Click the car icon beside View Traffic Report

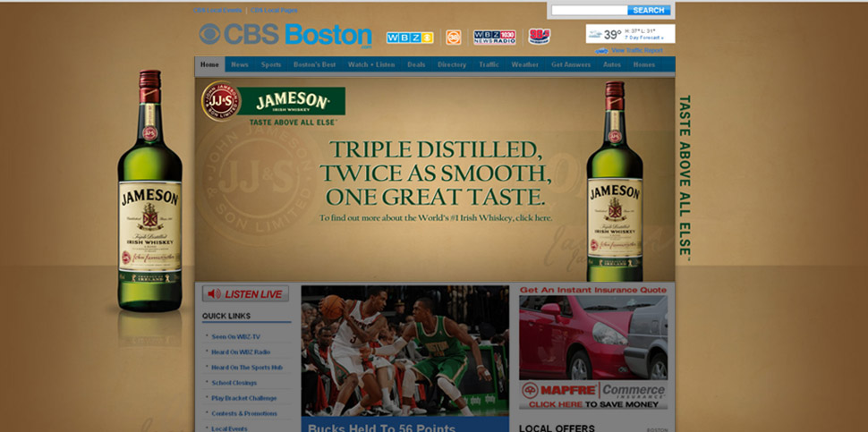601,51
